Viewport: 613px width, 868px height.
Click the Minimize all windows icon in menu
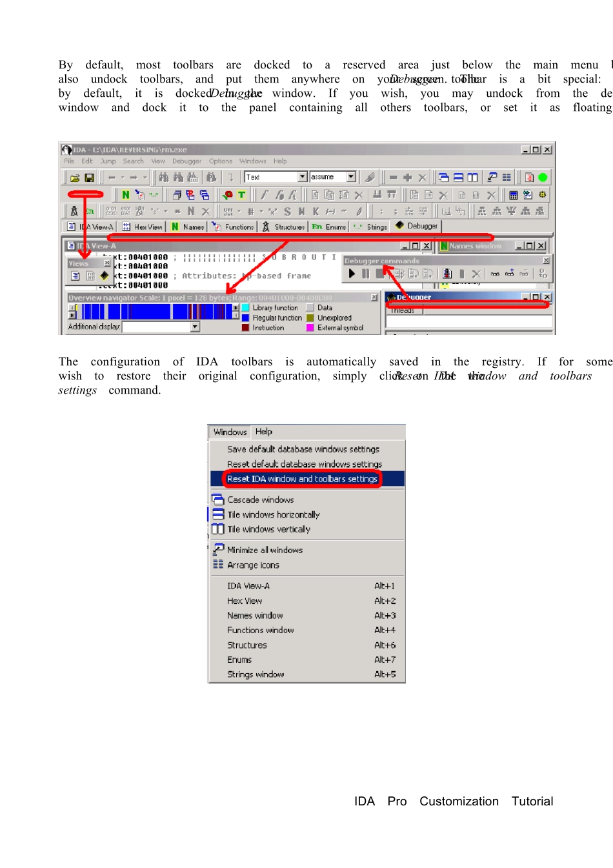218,549
